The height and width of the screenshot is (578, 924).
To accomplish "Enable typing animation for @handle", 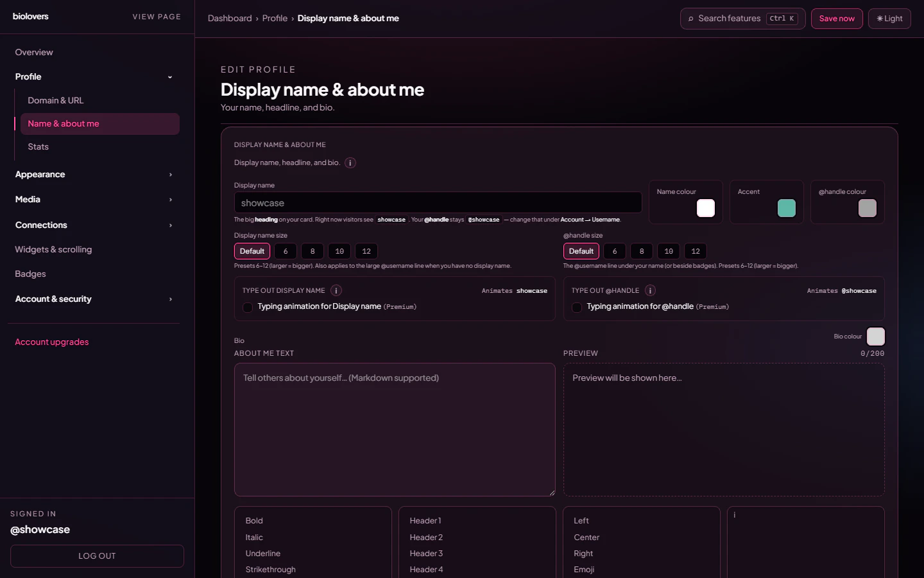I will 576,308.
